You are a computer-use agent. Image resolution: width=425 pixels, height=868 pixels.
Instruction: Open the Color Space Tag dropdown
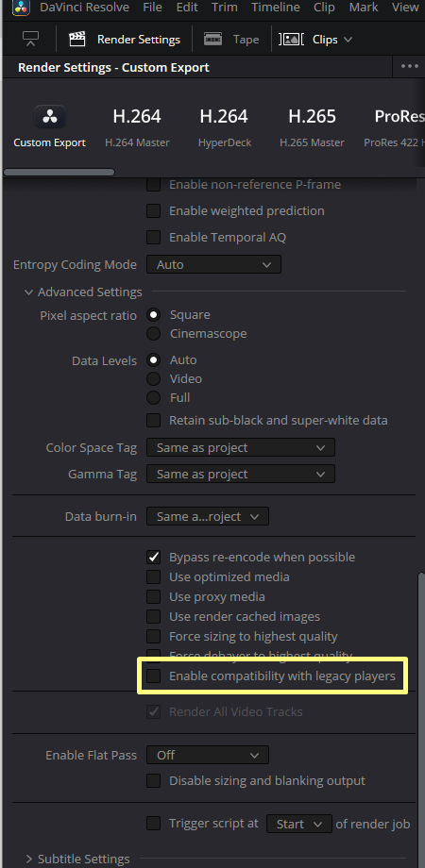point(241,448)
